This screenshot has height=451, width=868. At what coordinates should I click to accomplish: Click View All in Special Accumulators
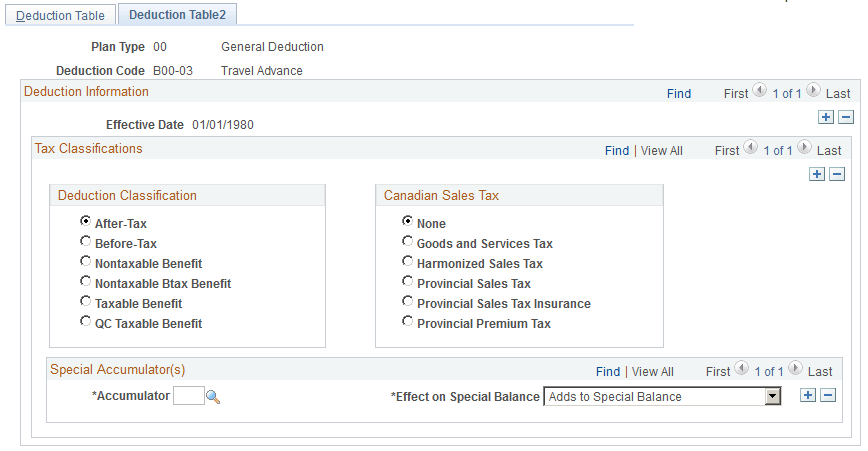tap(653, 371)
